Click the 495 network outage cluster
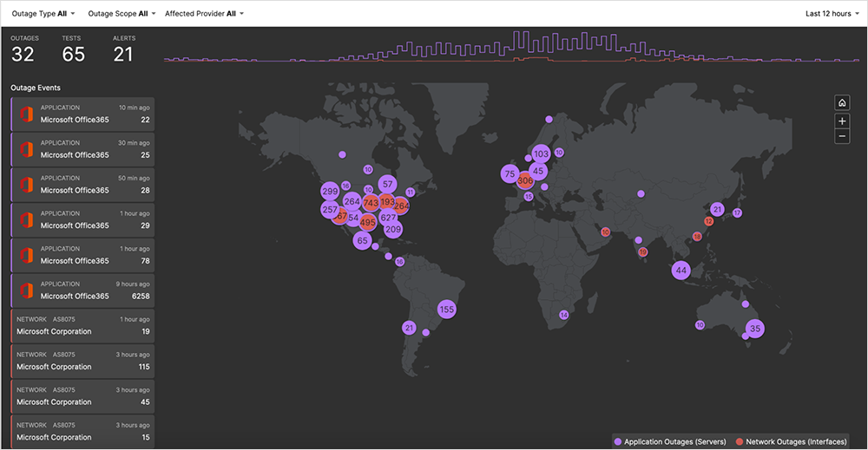868x450 pixels. (x=367, y=223)
